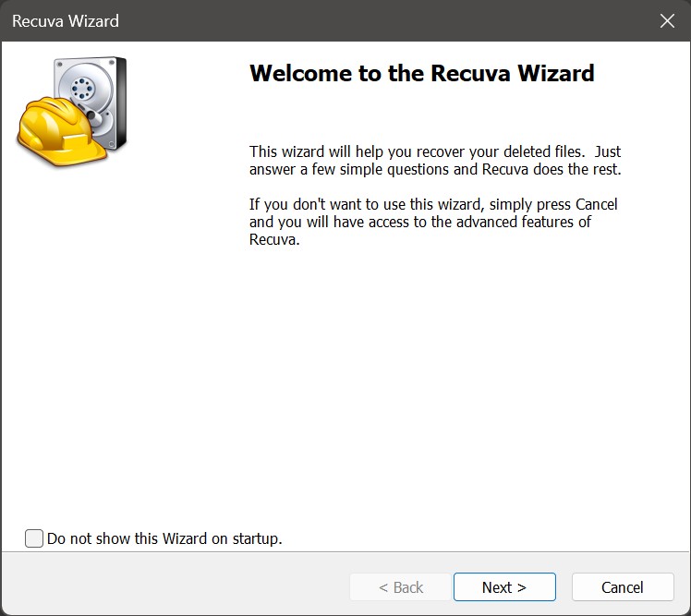
Task: Click the empty area of the title bar
Action: coord(370,20)
